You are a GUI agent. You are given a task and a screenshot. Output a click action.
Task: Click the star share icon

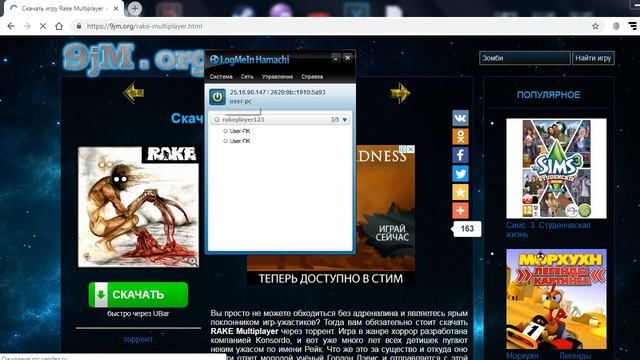[460, 192]
